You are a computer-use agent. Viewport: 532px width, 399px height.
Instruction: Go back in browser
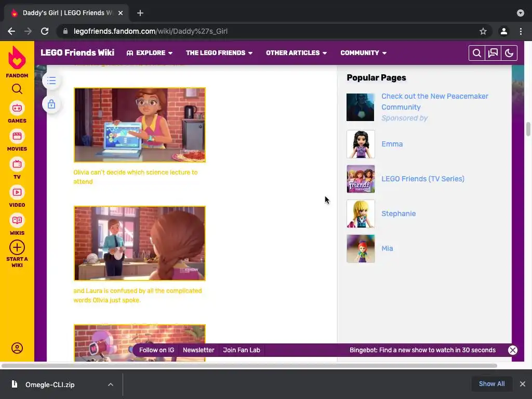11,31
